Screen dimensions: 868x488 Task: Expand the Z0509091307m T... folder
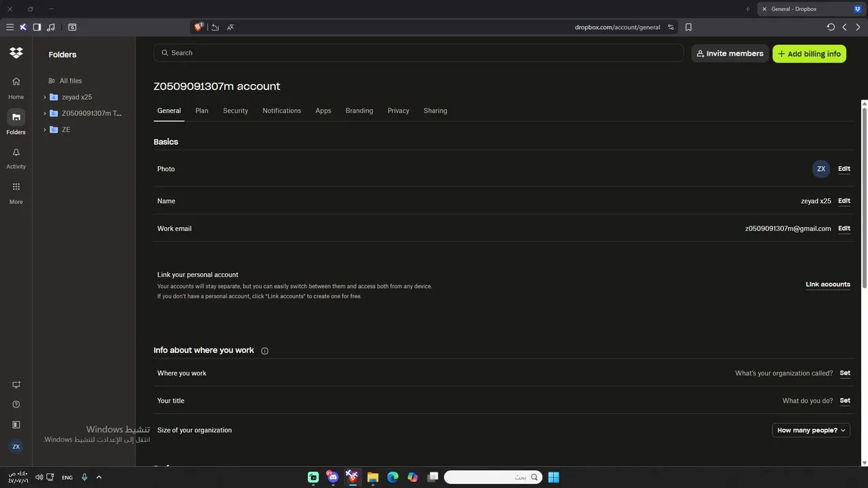pyautogui.click(x=45, y=113)
